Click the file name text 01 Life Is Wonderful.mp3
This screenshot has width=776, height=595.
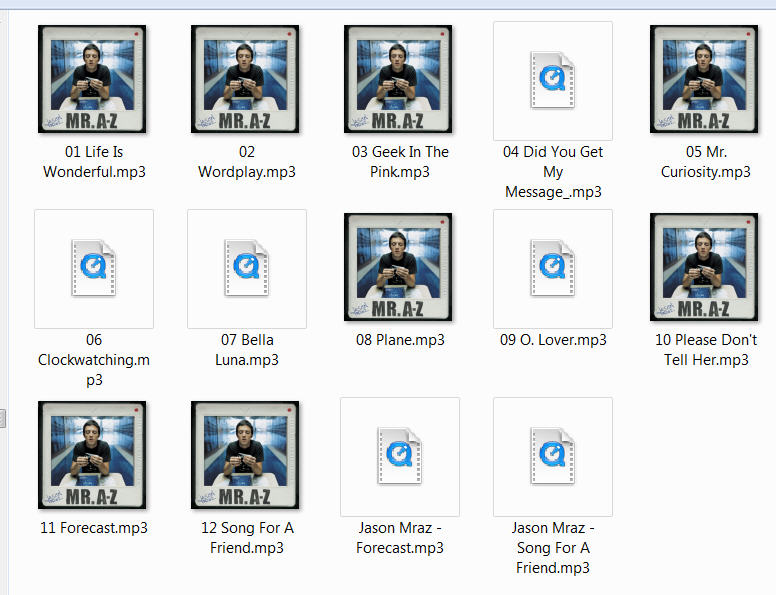click(x=94, y=162)
